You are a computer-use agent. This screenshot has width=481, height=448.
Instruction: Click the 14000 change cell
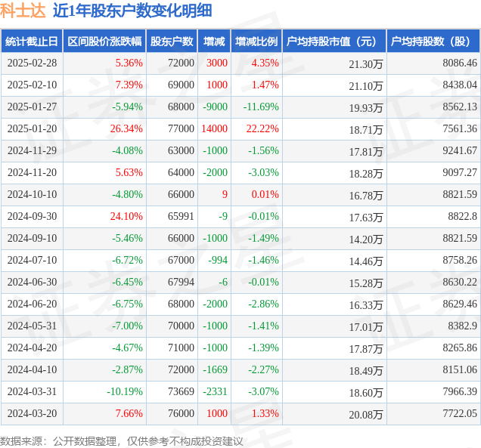tap(215, 128)
